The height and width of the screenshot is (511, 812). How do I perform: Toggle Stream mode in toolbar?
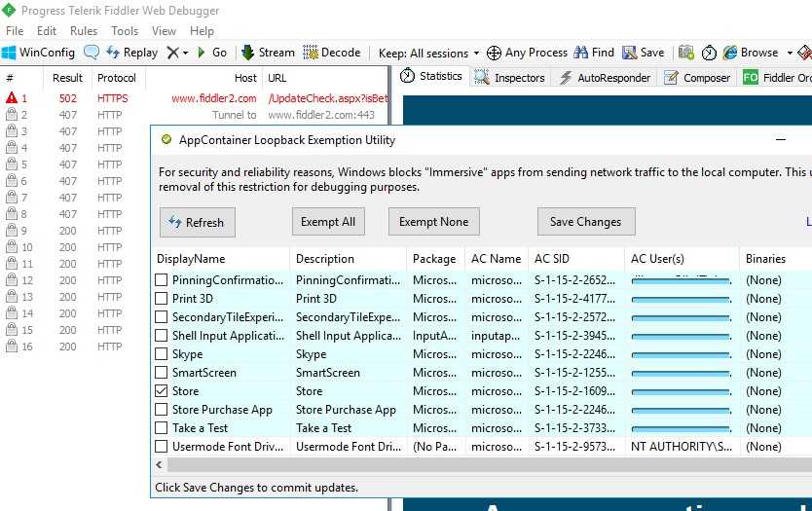tap(268, 53)
